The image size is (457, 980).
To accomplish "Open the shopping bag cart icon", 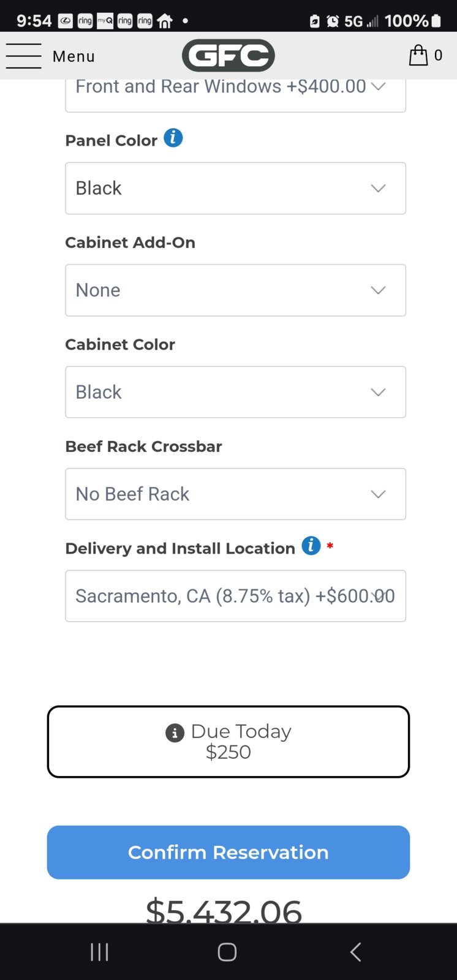I will tap(418, 55).
